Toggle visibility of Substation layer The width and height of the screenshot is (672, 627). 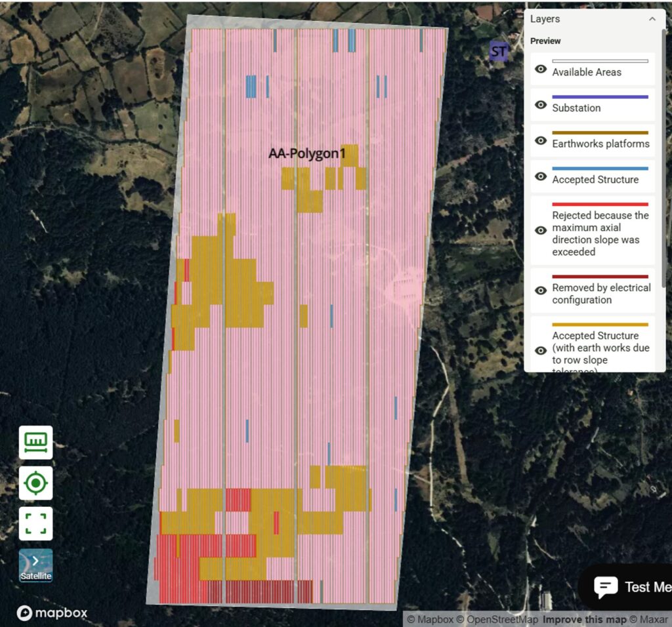pyautogui.click(x=541, y=105)
